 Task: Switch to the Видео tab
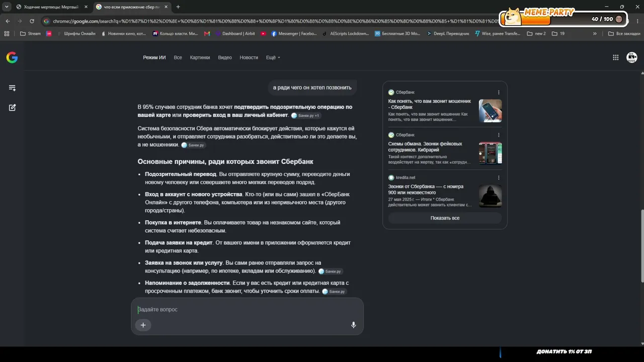tap(225, 58)
